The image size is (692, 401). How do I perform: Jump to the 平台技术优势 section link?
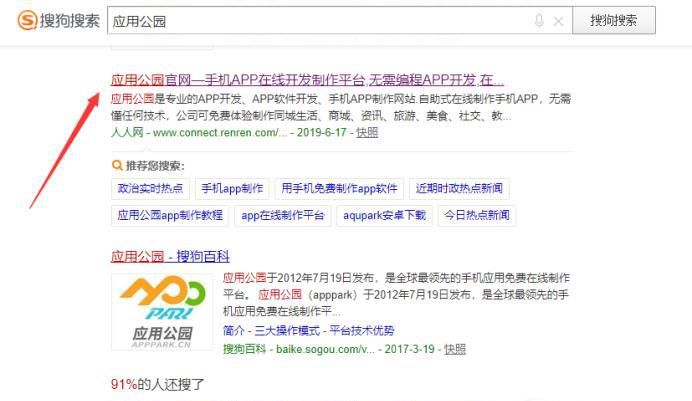(362, 330)
